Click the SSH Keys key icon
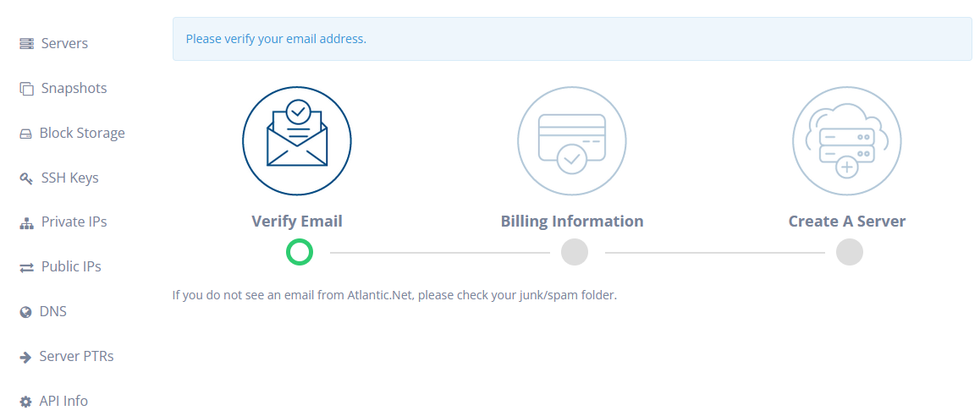 point(26,178)
